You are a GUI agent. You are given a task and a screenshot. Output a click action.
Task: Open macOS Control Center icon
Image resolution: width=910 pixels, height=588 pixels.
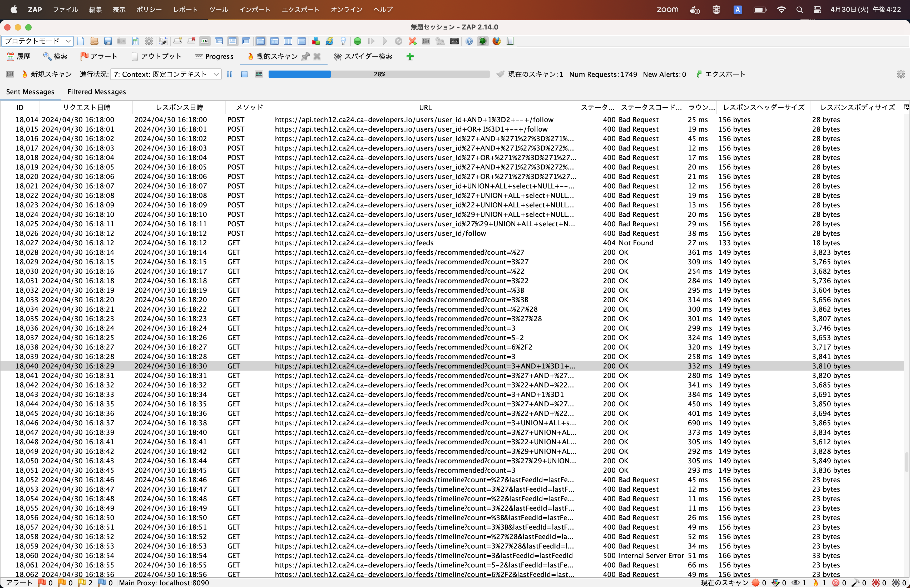coord(817,9)
